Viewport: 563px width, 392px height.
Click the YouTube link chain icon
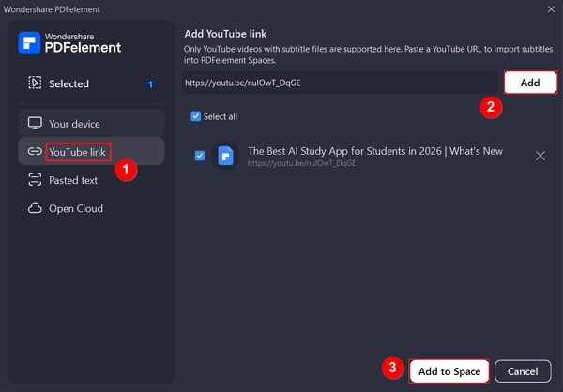coord(35,152)
